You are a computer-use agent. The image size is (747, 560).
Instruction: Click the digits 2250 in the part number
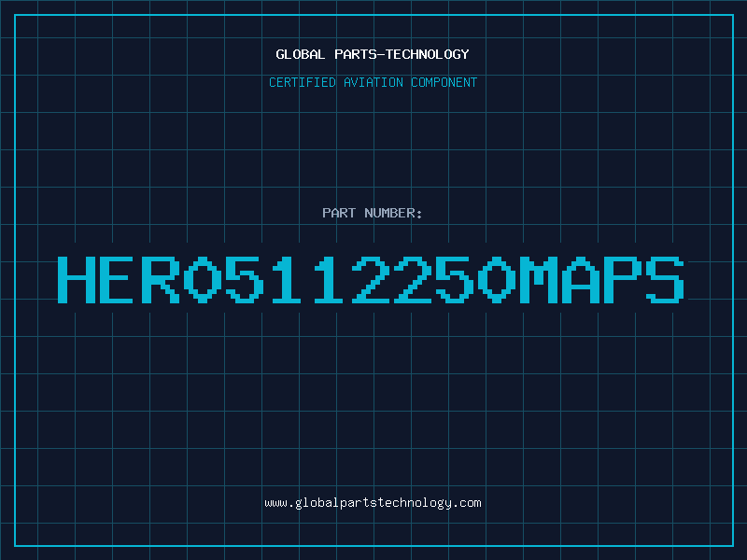click(x=434, y=279)
